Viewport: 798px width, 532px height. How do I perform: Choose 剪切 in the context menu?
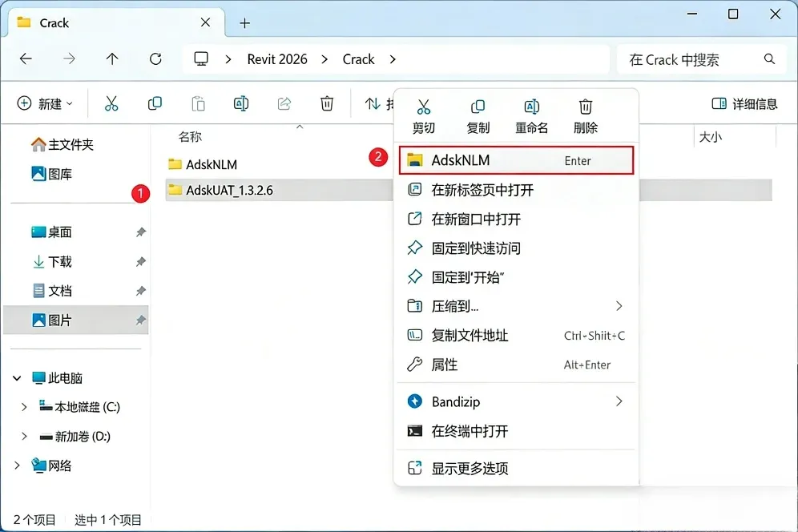pos(423,117)
